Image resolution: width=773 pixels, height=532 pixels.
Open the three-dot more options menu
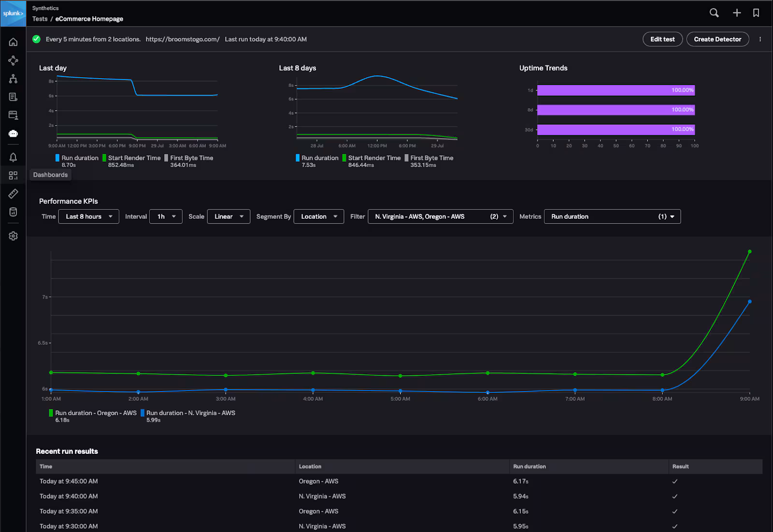click(x=760, y=39)
